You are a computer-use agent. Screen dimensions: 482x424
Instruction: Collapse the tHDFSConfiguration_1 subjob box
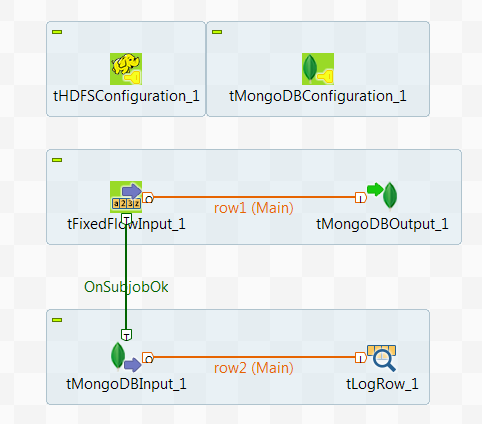tap(57, 32)
